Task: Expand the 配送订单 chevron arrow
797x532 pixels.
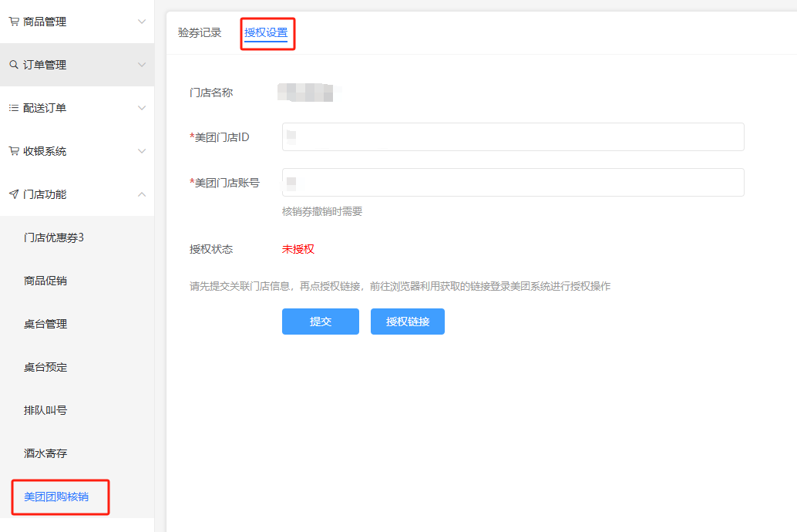Action: coord(141,108)
